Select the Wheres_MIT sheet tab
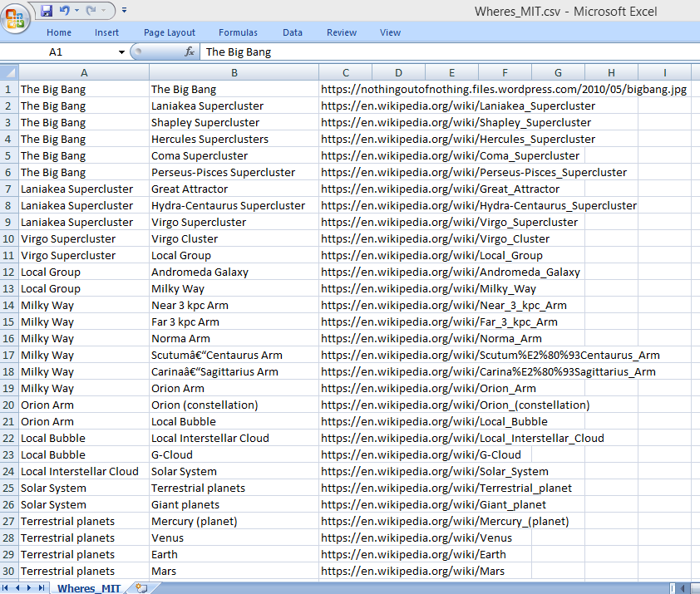 tap(89, 588)
